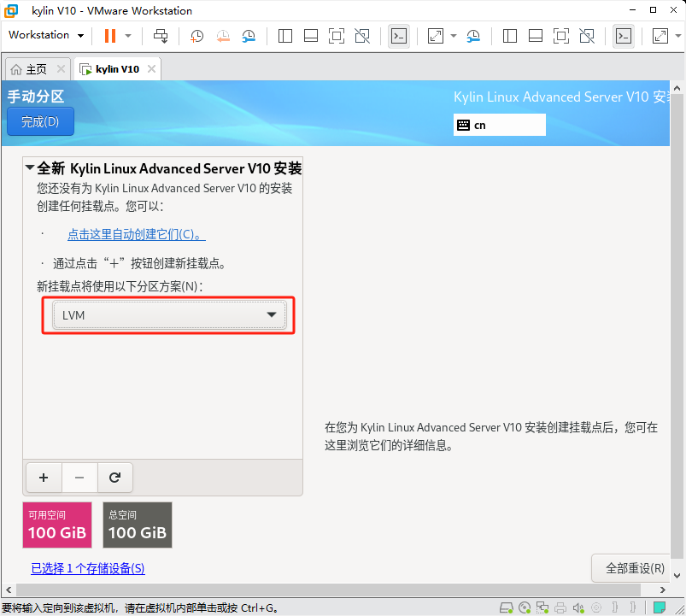This screenshot has width=686, height=616.
Task: Click the 手动分区 heading
Action: pos(36,97)
